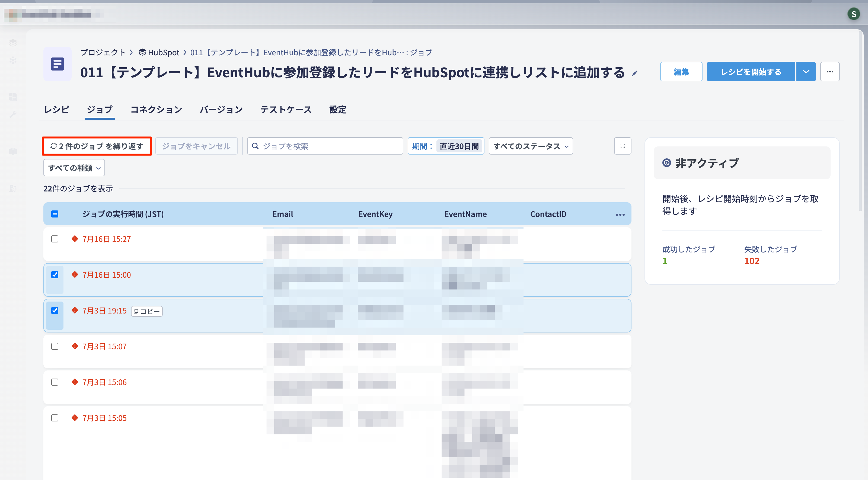The height and width of the screenshot is (480, 868).
Task: Click the recipe document icon beside title
Action: point(57,64)
